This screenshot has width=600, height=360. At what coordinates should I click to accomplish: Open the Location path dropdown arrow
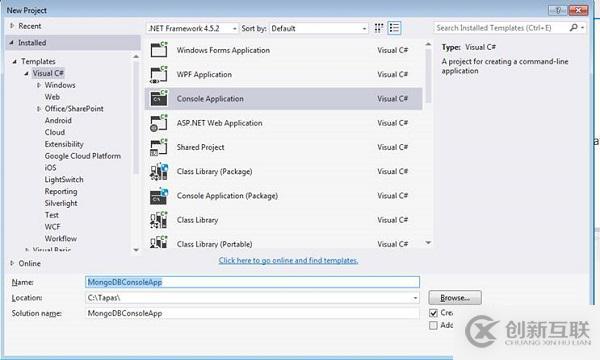click(415, 298)
